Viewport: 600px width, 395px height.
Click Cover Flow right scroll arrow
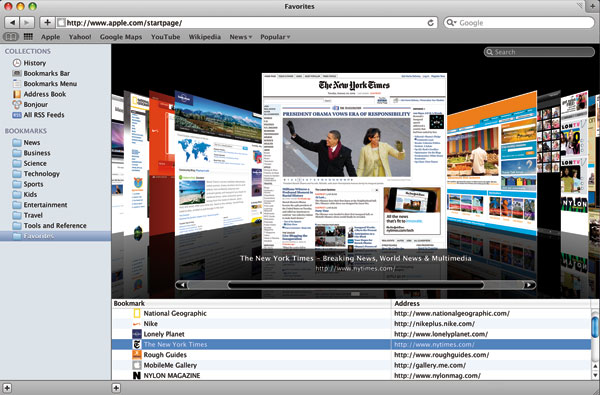click(x=529, y=285)
